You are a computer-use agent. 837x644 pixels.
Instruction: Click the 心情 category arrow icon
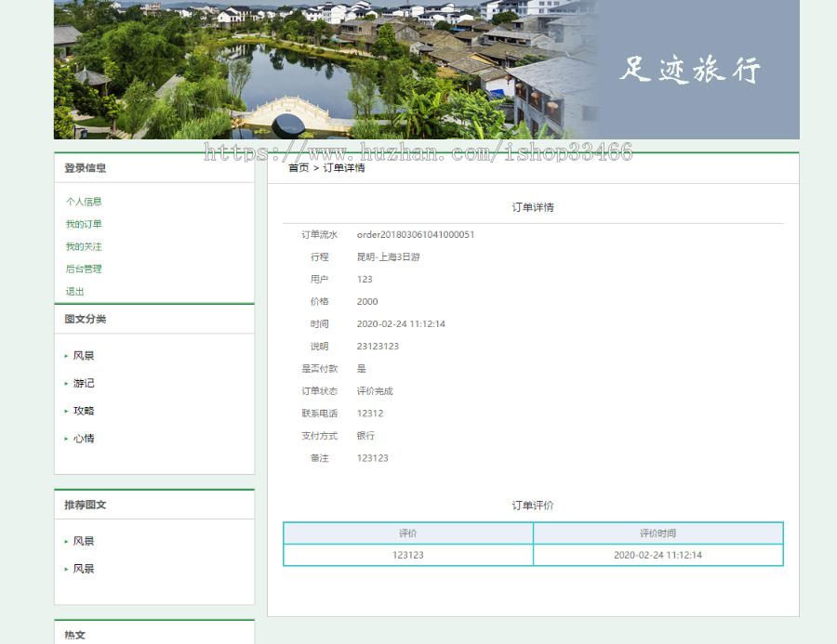[65, 439]
